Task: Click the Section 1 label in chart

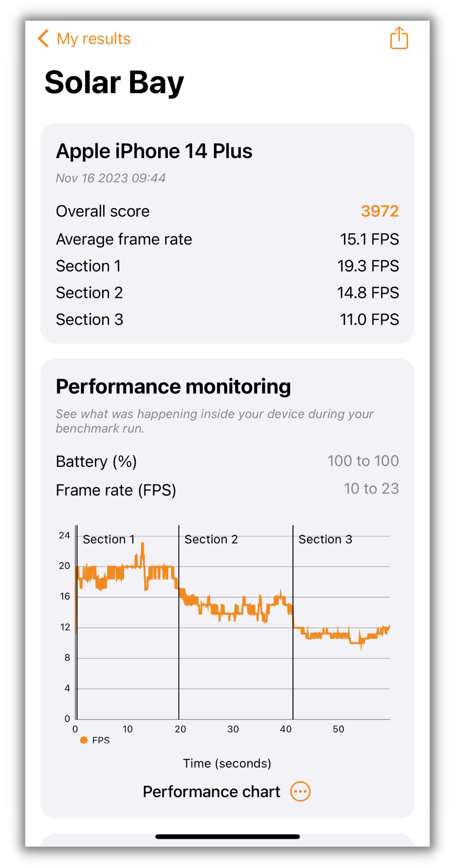Action: click(109, 539)
